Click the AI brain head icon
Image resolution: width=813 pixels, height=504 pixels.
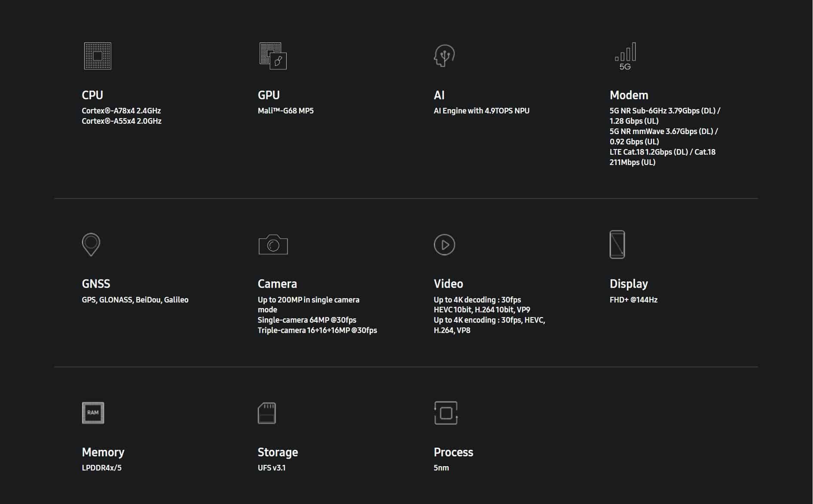coord(444,56)
